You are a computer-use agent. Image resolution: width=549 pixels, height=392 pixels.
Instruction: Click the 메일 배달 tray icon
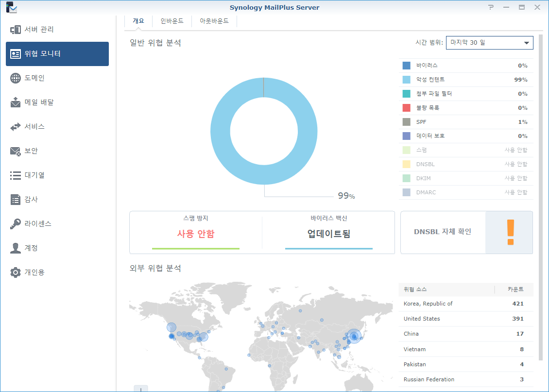point(16,102)
